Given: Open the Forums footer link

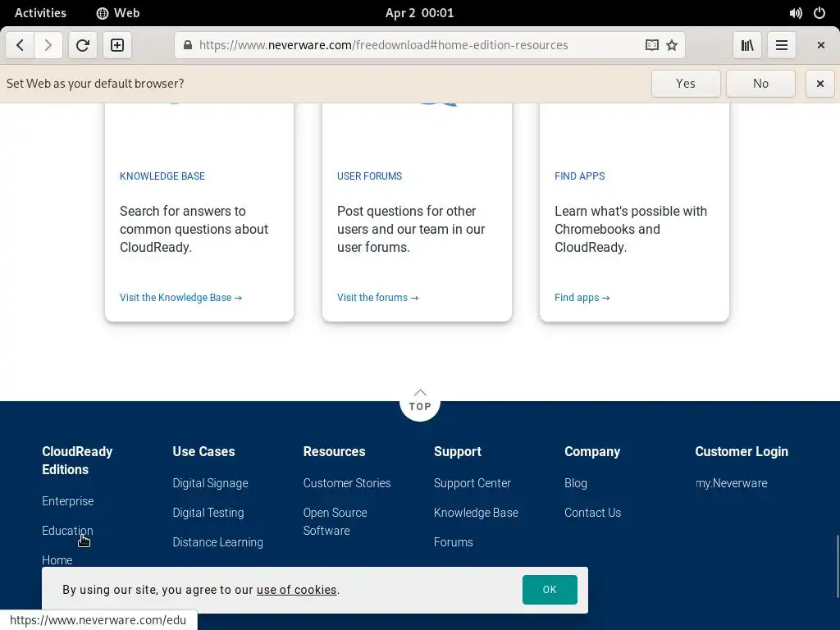Looking at the screenshot, I should [x=453, y=542].
